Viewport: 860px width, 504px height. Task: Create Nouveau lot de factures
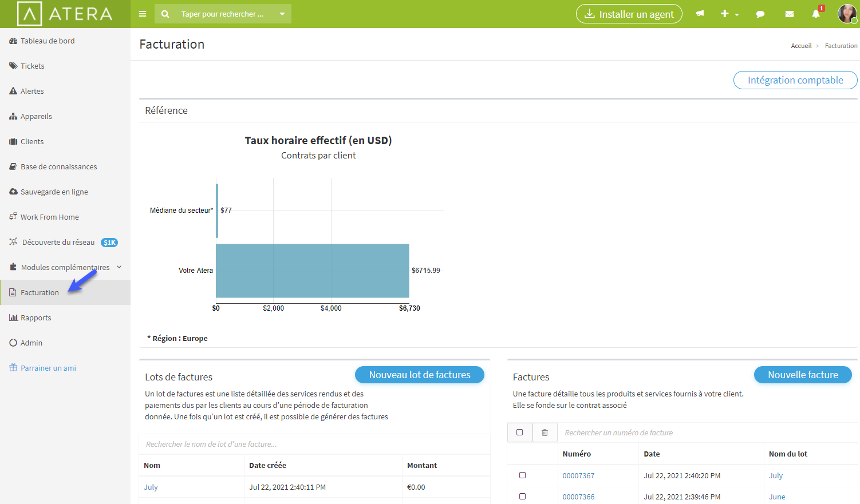420,375
